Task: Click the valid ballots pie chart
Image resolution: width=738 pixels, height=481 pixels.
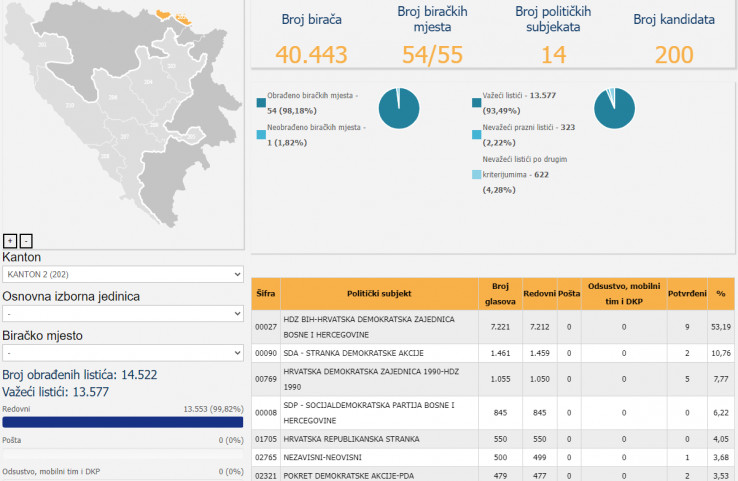Action: [614, 108]
